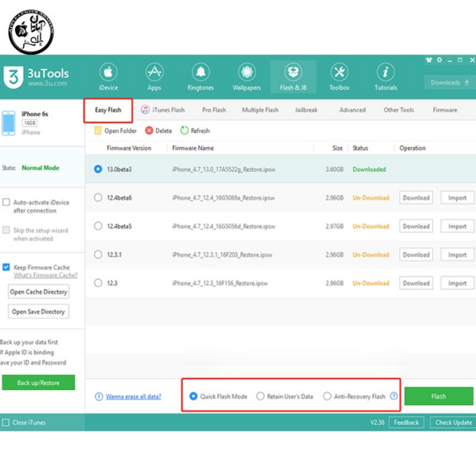The height and width of the screenshot is (455, 476).
Task: Open the Downloads panel
Action: [450, 82]
